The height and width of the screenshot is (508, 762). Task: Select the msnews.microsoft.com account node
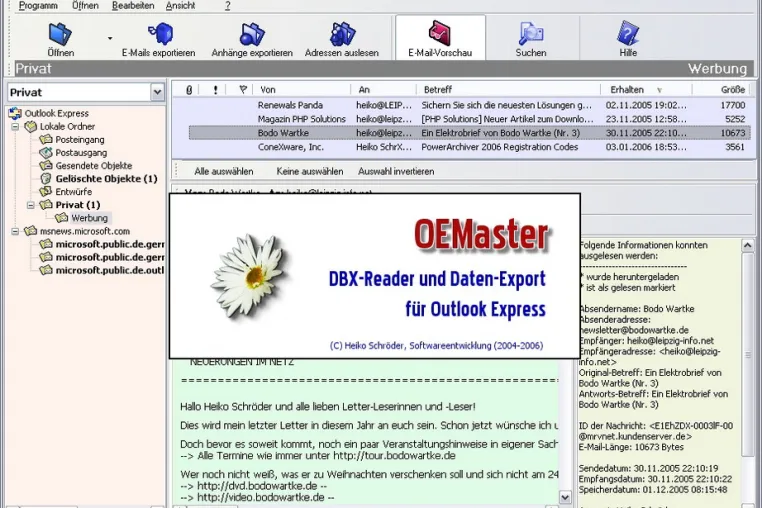click(x=85, y=231)
